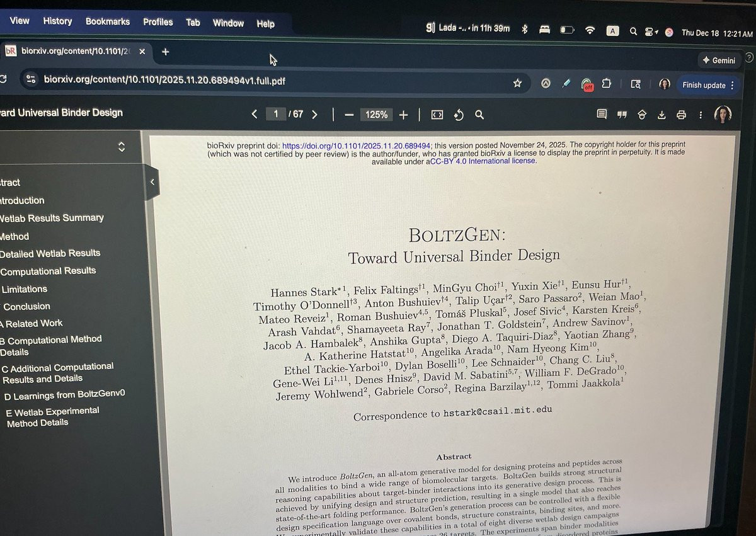Print the PDF with the printer icon
This screenshot has width=756, height=536.
coord(681,115)
